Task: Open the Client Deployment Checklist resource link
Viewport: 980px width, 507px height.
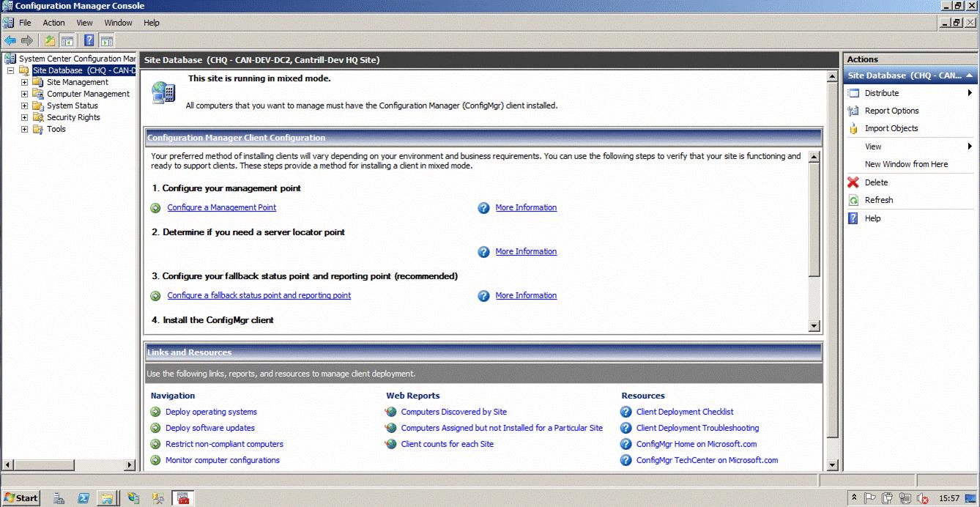Action: coord(684,412)
